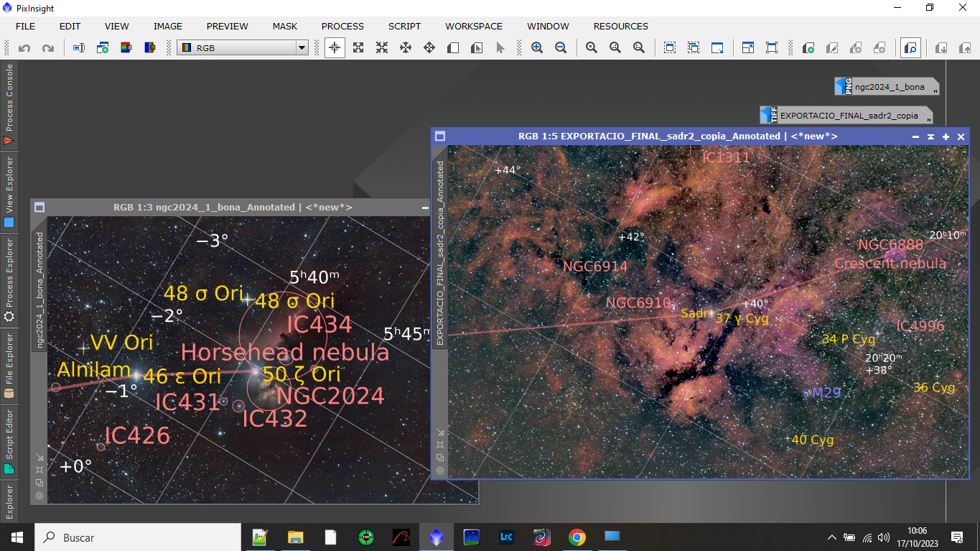Select the ngc2024_1_bona_Annotated vertical view tab

[x=39, y=290]
